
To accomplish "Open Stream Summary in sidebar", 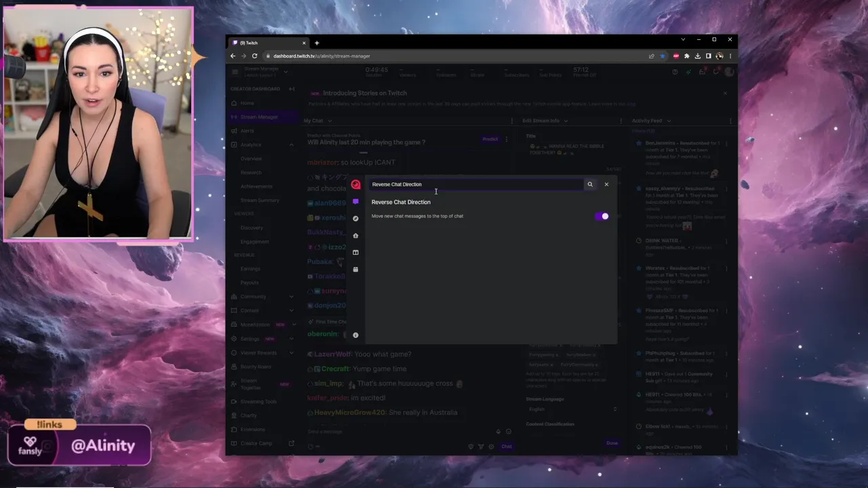I will click(260, 200).
